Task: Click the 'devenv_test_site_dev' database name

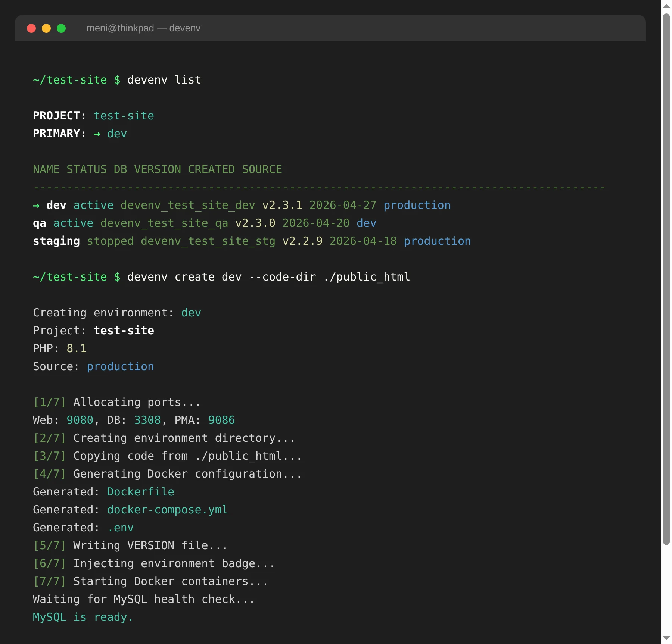Action: point(188,205)
